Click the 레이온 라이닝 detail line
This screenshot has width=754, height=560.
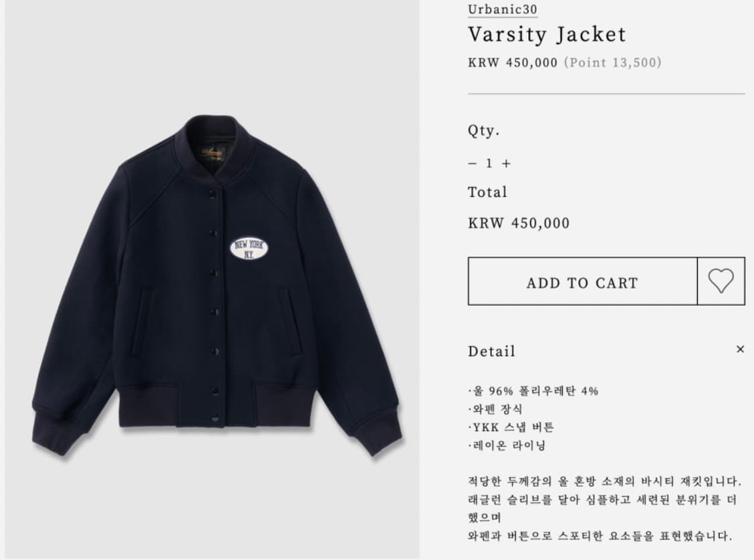[507, 445]
